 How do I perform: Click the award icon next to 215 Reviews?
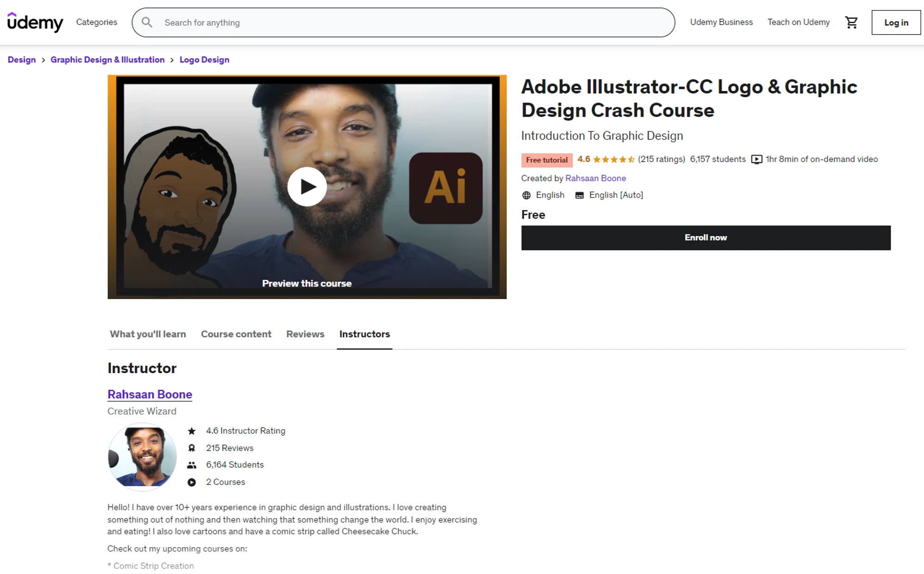click(x=191, y=447)
